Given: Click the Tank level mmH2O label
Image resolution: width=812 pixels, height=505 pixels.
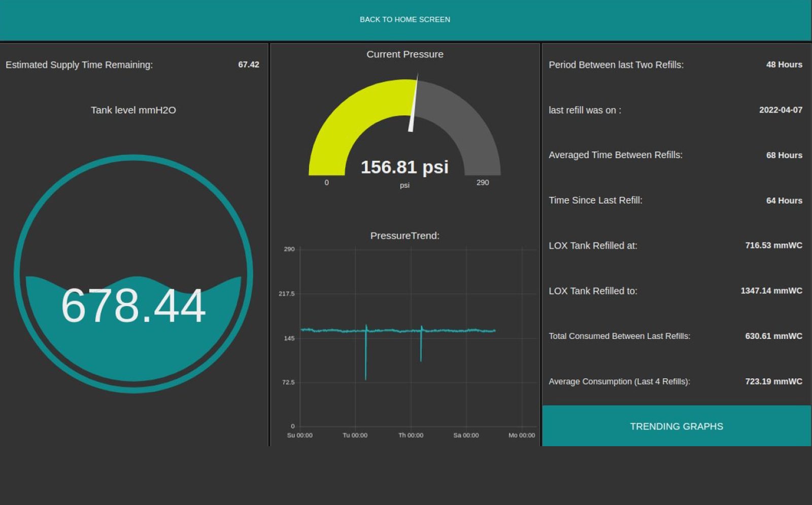Looking at the screenshot, I should pyautogui.click(x=133, y=110).
